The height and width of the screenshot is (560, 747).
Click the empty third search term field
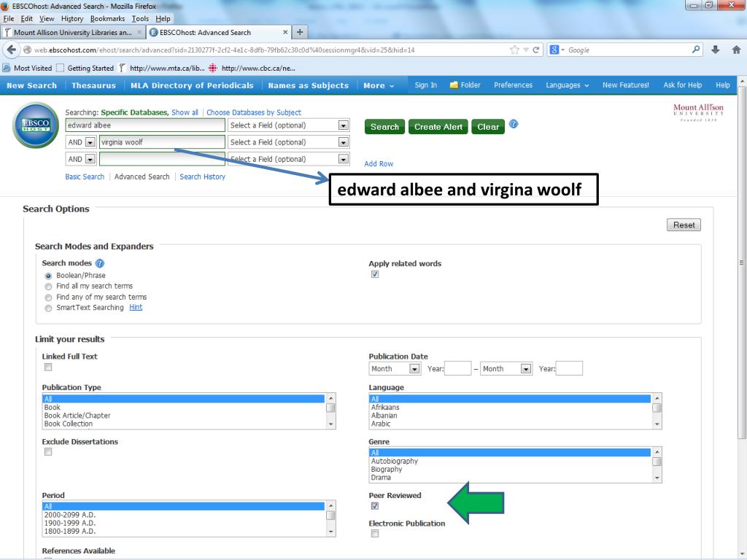[162, 159]
